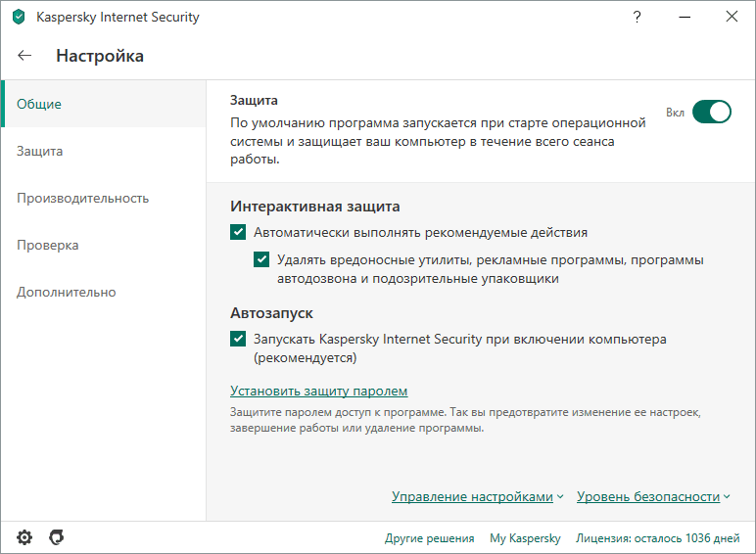Open My Kaspersky link

pos(525,538)
